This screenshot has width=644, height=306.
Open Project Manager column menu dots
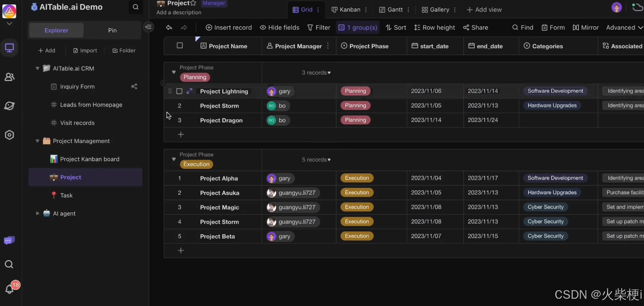328,46
